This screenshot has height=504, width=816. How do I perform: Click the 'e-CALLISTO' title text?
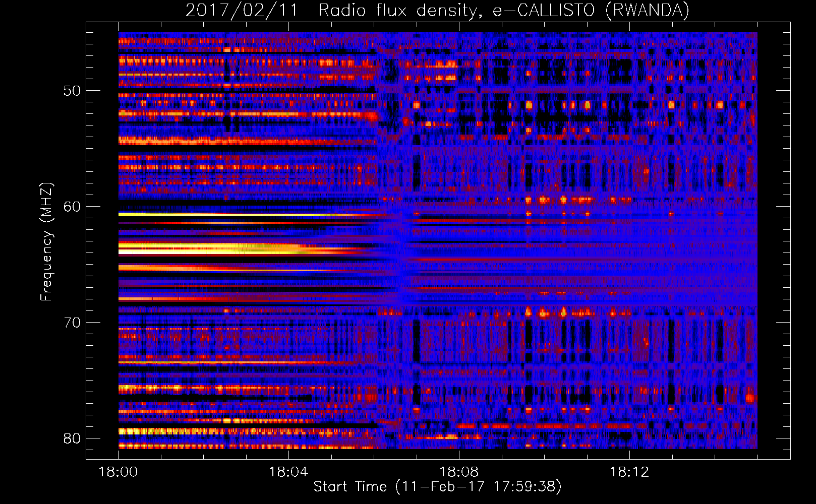point(544,10)
